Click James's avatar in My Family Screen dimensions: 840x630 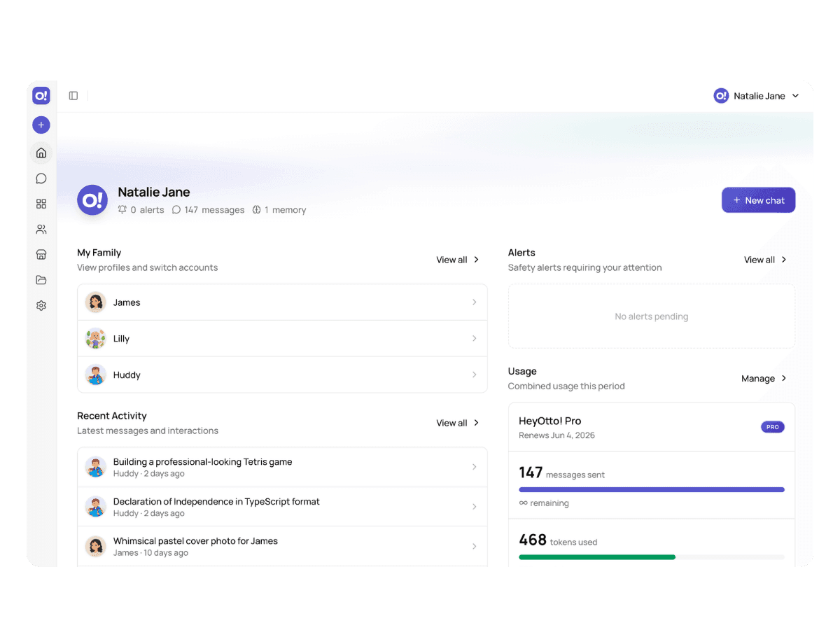click(96, 302)
